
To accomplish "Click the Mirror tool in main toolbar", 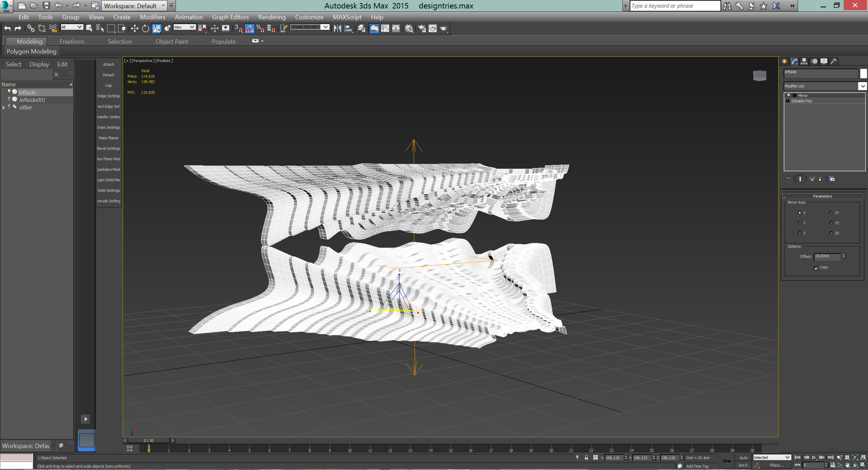I will [x=337, y=28].
